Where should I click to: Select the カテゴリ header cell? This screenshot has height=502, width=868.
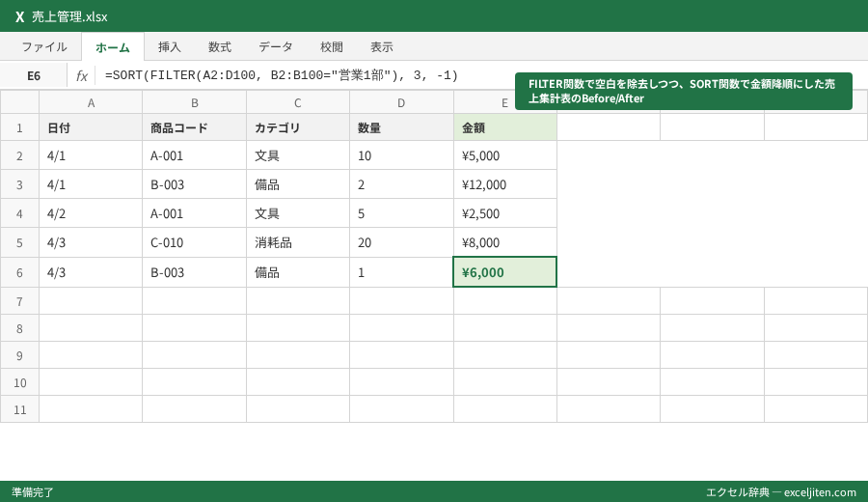click(x=298, y=128)
